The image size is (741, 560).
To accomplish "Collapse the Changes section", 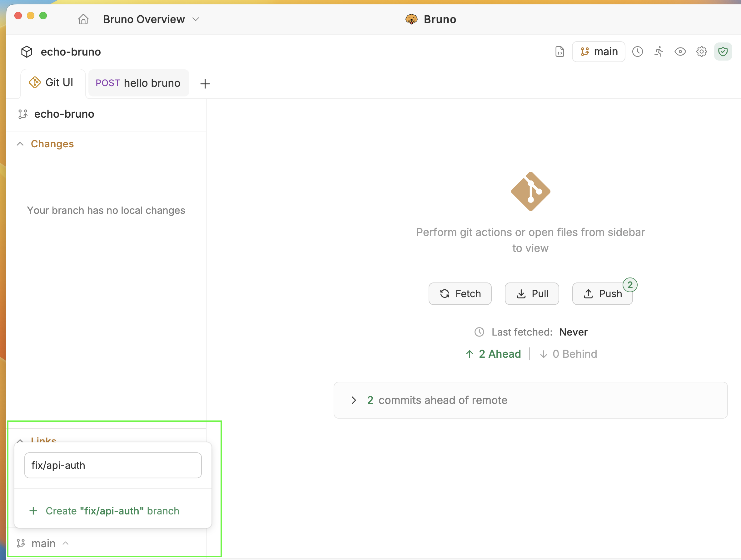I will 20,144.
